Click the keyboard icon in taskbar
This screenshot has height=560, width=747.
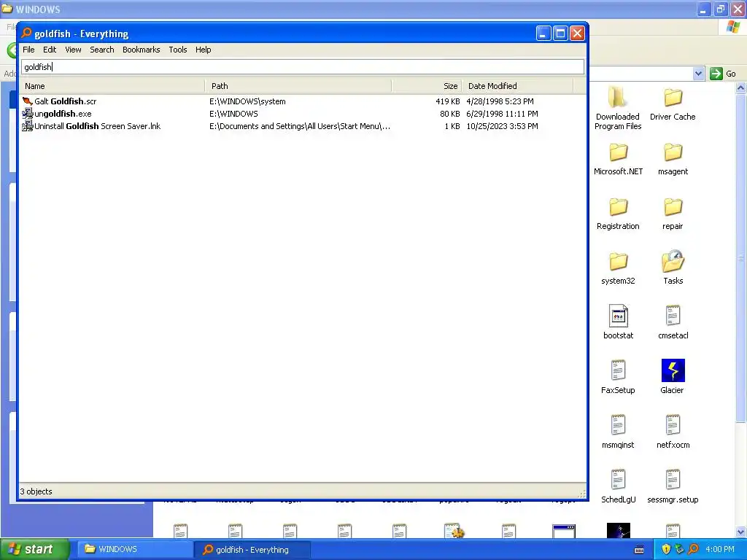pyautogui.click(x=639, y=550)
